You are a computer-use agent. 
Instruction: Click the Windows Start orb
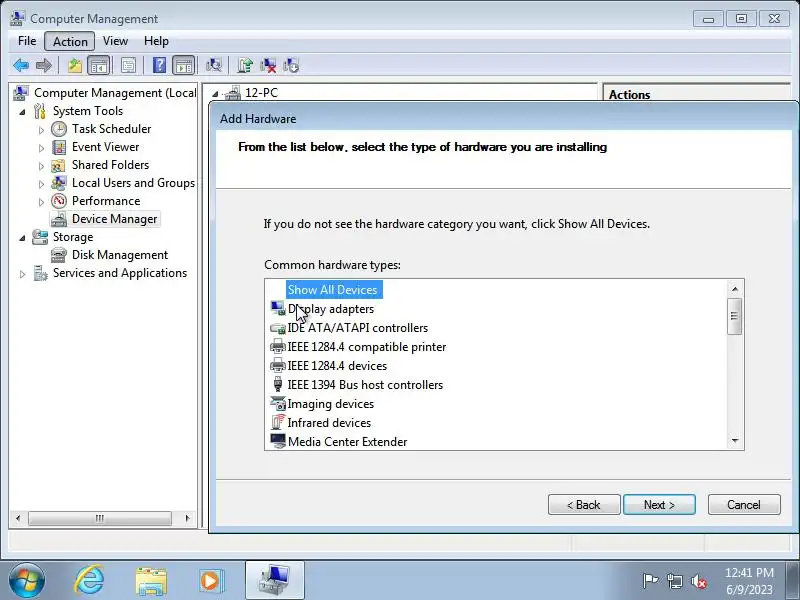[x=26, y=581]
